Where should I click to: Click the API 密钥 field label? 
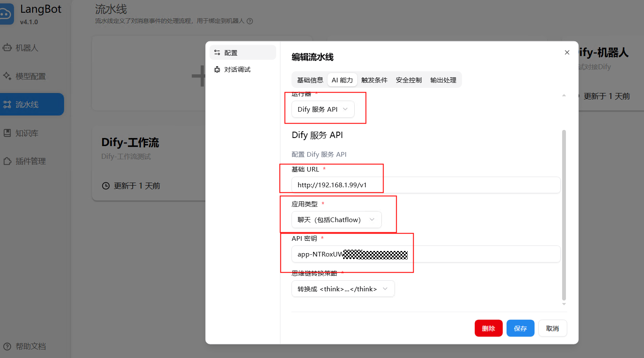(x=304, y=238)
